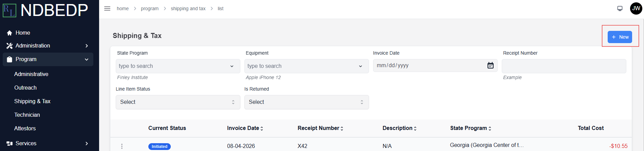
Task: Collapse the Program sidebar menu
Action: 48,59
